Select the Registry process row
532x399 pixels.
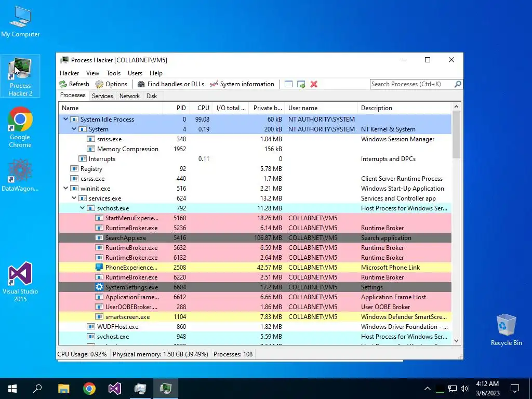(x=255, y=169)
